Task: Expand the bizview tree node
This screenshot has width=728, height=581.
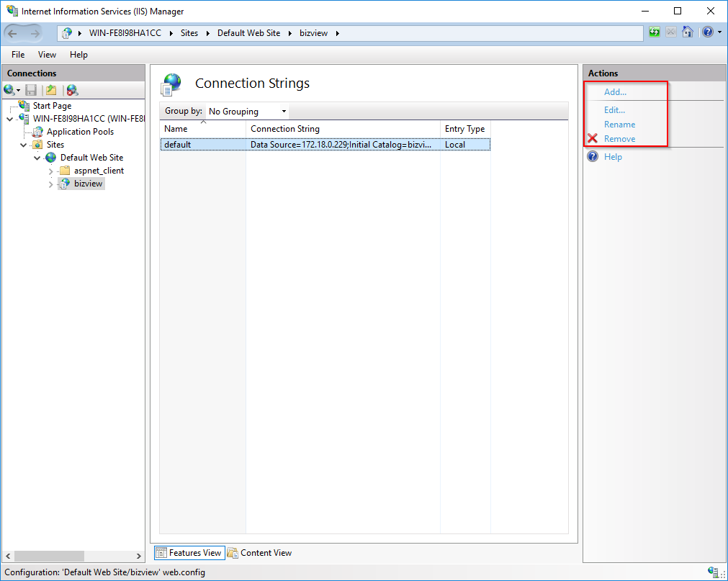Action: pyautogui.click(x=51, y=184)
